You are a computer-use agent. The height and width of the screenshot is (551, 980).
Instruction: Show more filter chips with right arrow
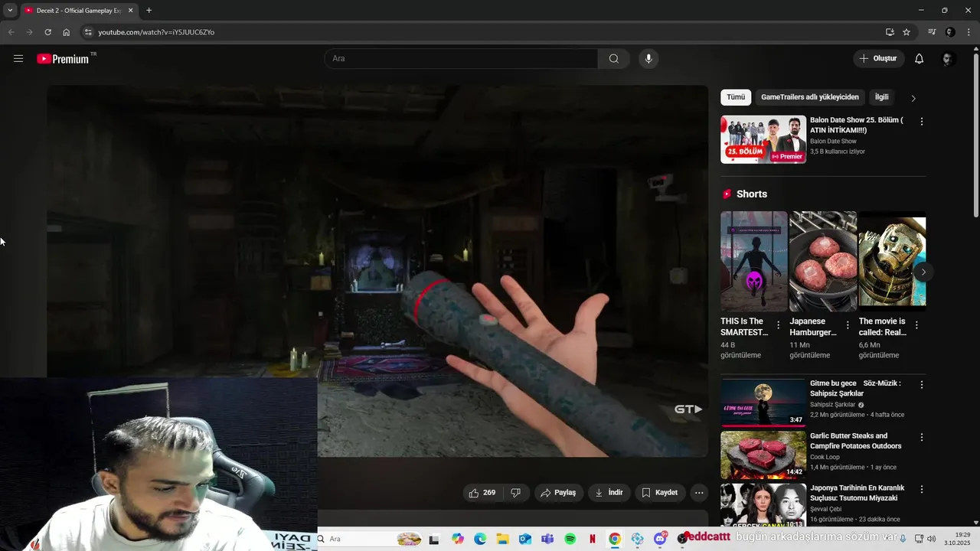coord(913,98)
